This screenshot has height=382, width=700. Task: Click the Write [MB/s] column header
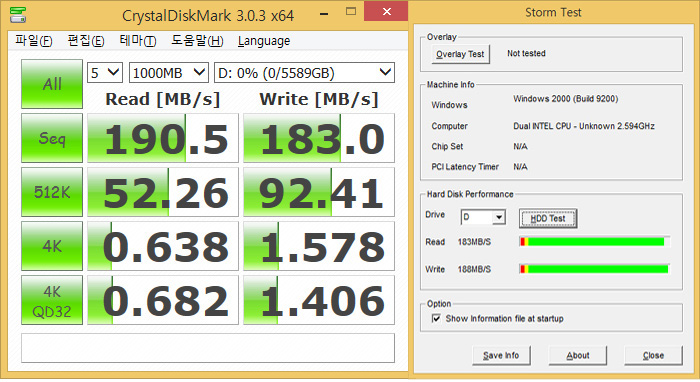click(319, 99)
